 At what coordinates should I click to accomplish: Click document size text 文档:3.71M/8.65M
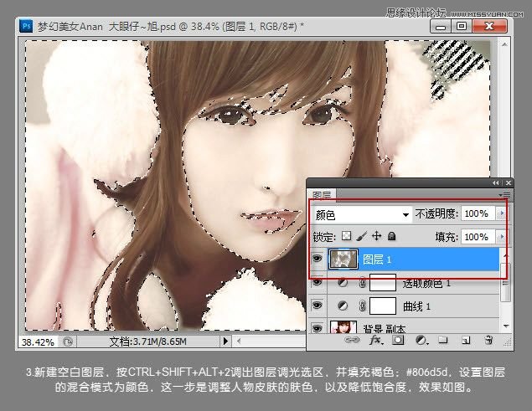pyautogui.click(x=148, y=342)
